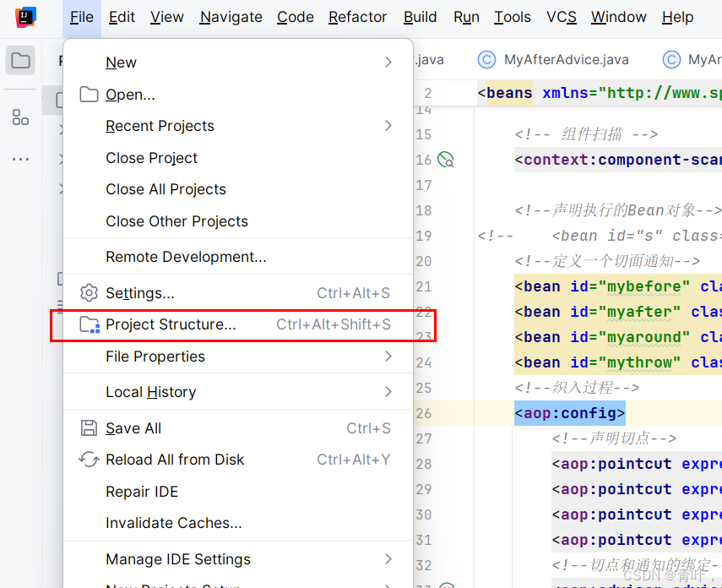722x588 pixels.
Task: Click the folder icon beside Open...
Action: point(89,95)
